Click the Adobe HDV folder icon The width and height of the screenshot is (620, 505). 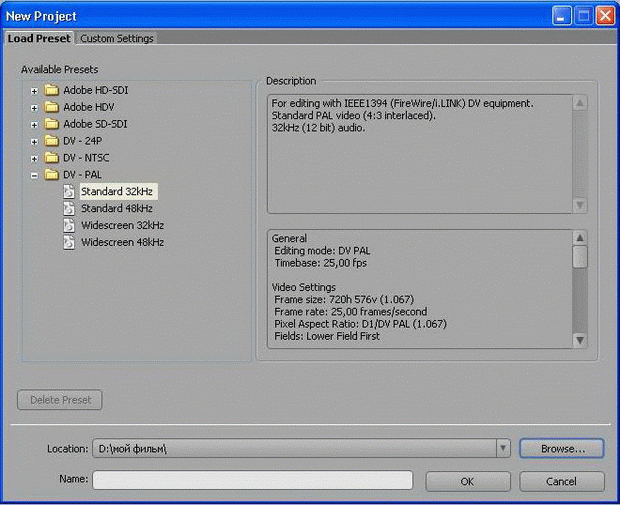51,107
